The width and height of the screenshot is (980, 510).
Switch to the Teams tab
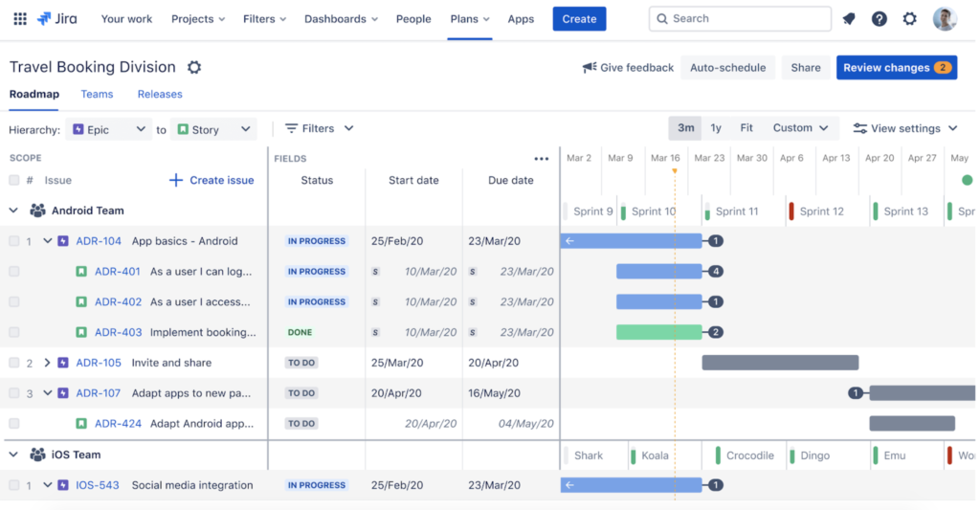point(97,95)
